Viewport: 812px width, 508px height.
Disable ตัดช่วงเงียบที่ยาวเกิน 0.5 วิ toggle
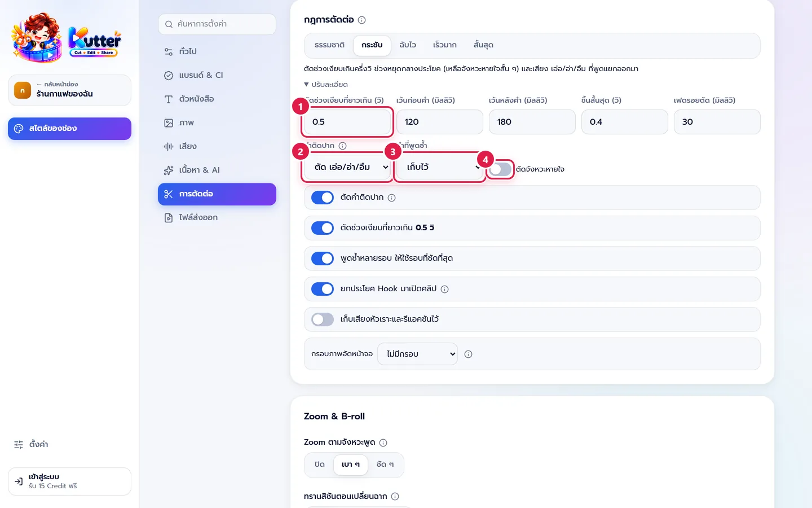(323, 228)
